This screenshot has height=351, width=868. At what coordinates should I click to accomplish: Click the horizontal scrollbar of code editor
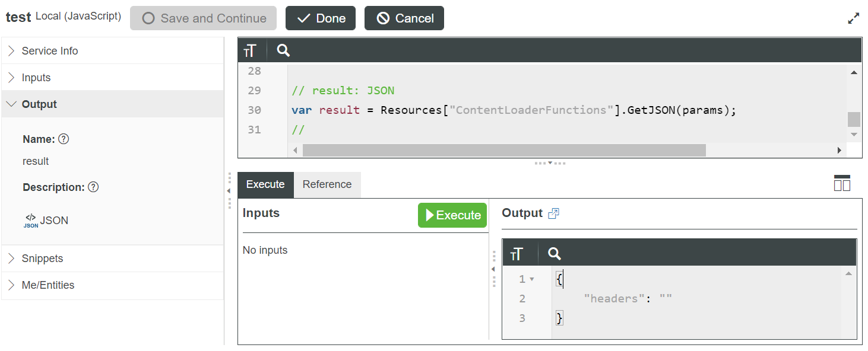point(503,151)
